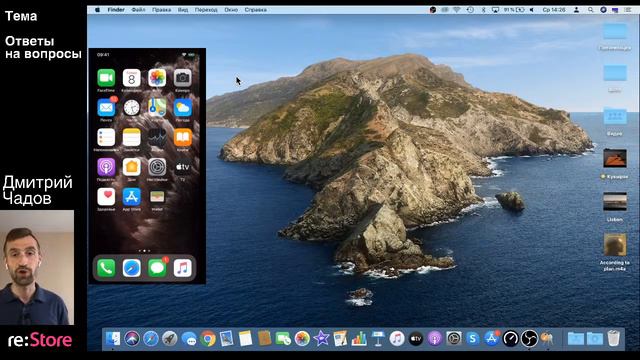
Task: Open the iPhone Wallet app
Action: tap(157, 197)
